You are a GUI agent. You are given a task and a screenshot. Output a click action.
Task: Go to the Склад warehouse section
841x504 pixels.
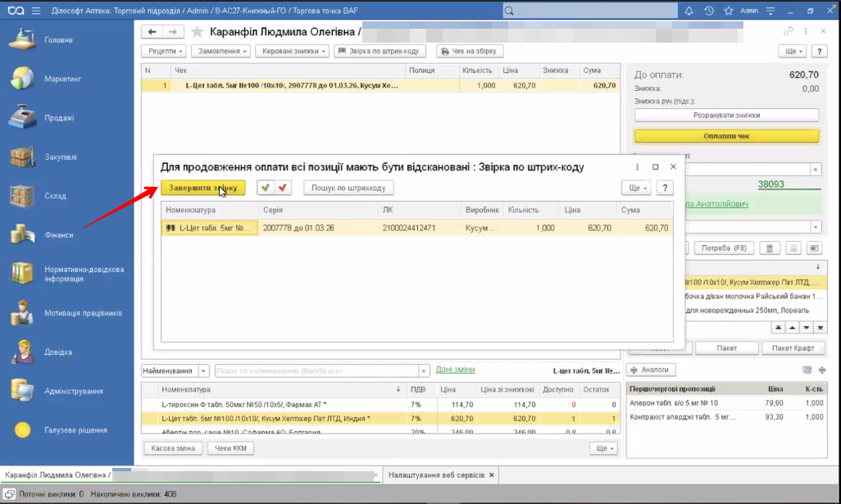(x=55, y=196)
